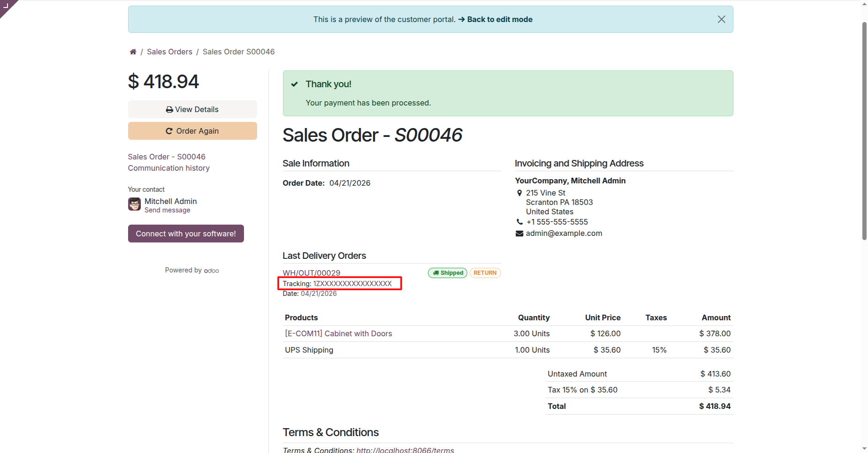Close the customer portal preview banner
Screen dimensions: 868x453
pyautogui.click(x=721, y=19)
